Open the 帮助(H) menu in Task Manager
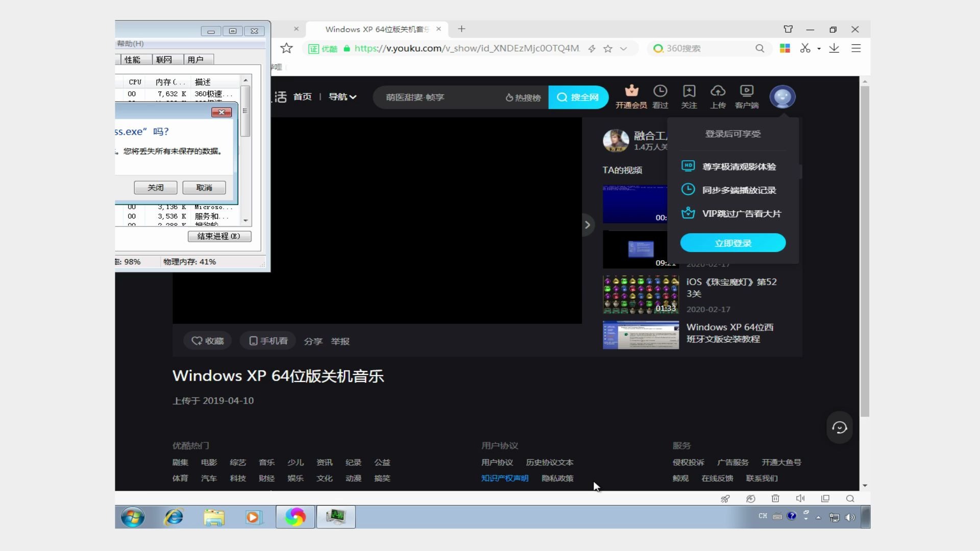This screenshot has height=551, width=980. pos(130,43)
